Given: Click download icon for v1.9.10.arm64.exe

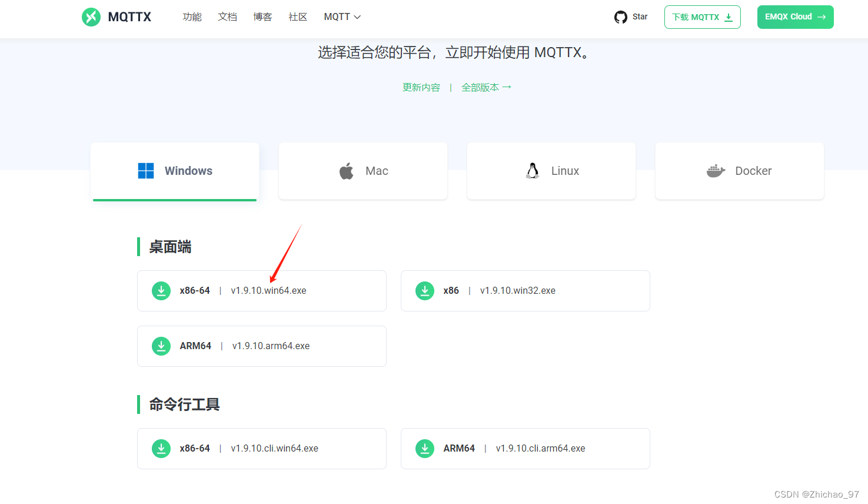Looking at the screenshot, I should (161, 346).
